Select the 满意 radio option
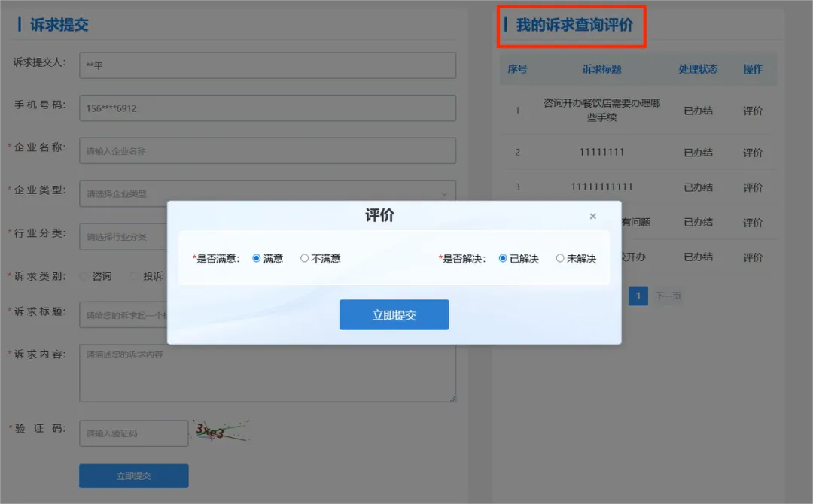Image resolution: width=813 pixels, height=504 pixels. pyautogui.click(x=257, y=258)
